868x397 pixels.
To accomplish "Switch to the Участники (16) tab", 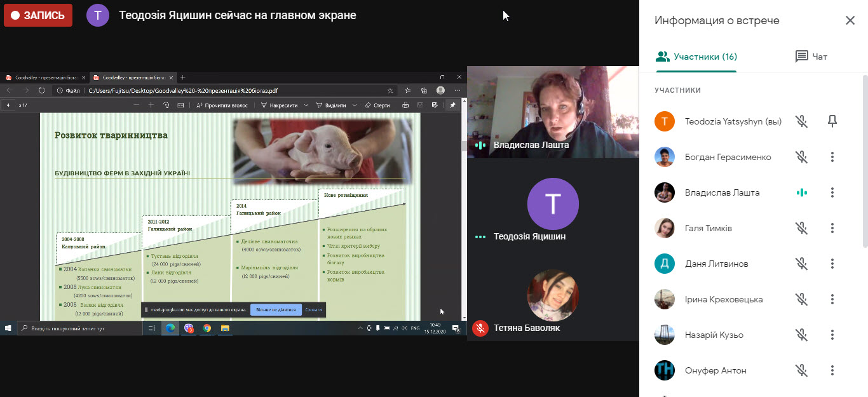I will (696, 57).
